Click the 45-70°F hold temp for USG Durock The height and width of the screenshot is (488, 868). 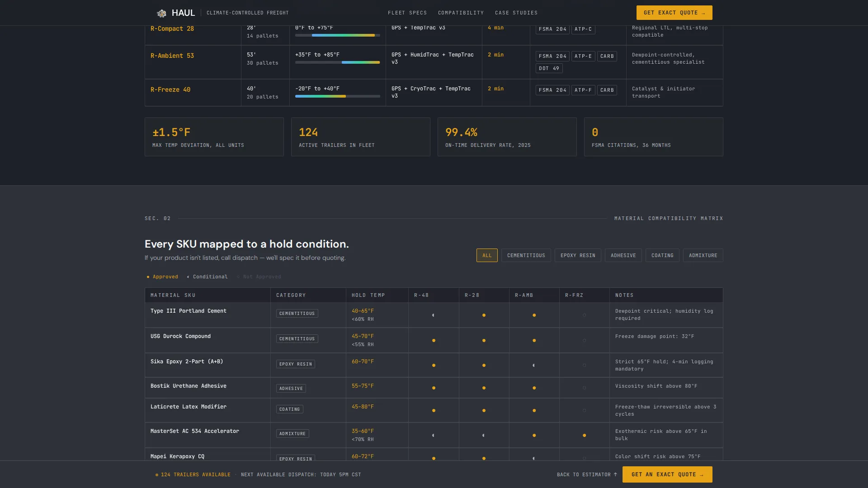click(363, 336)
